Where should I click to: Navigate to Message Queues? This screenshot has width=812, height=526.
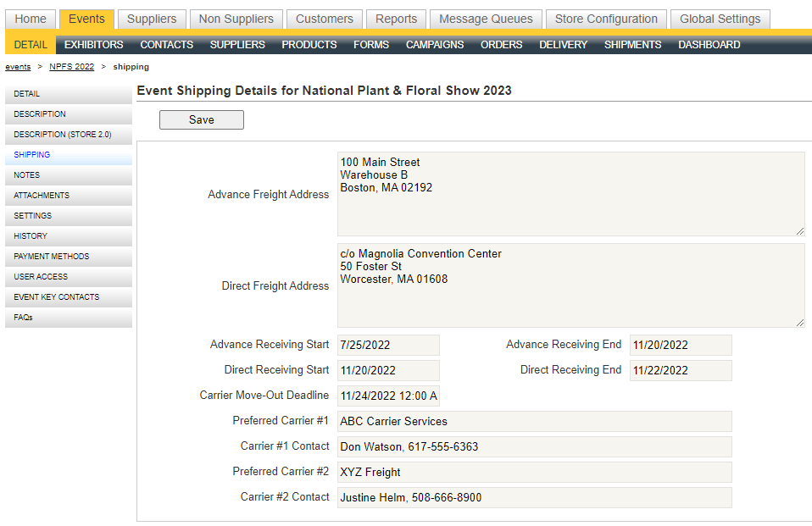[486, 19]
